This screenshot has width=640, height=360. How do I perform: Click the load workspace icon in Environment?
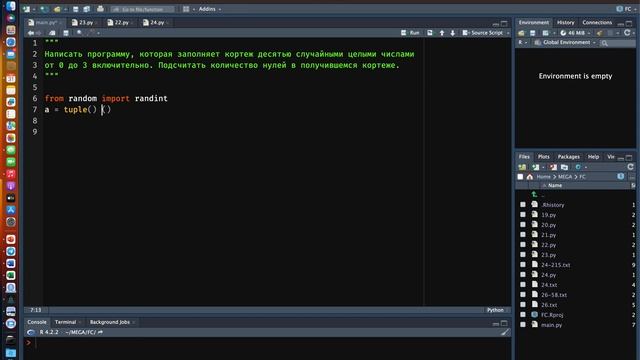coord(521,33)
